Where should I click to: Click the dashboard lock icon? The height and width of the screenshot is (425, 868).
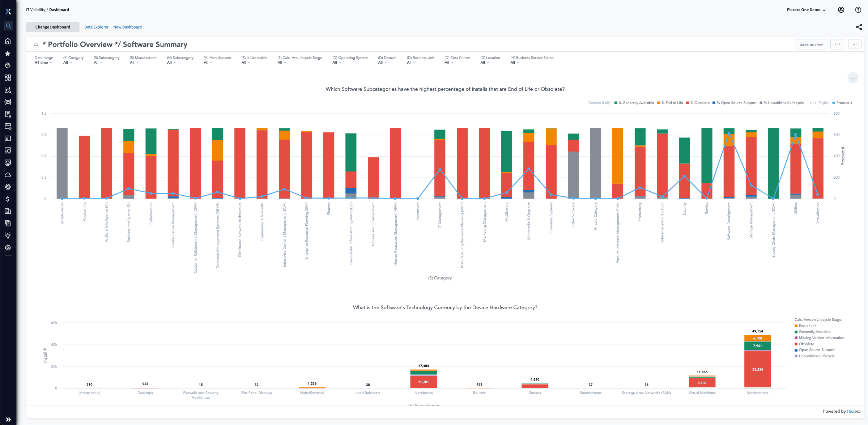tap(36, 46)
